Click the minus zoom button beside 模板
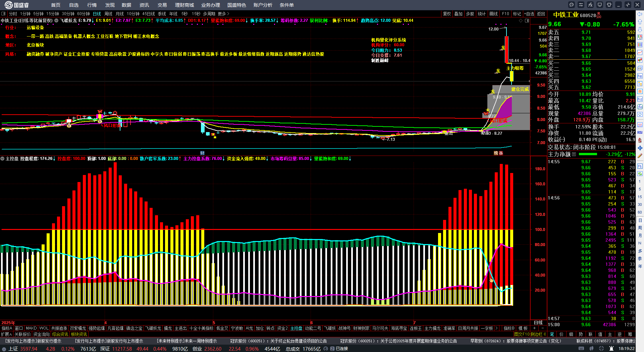The width and height of the screenshot is (644, 352). click(542, 328)
